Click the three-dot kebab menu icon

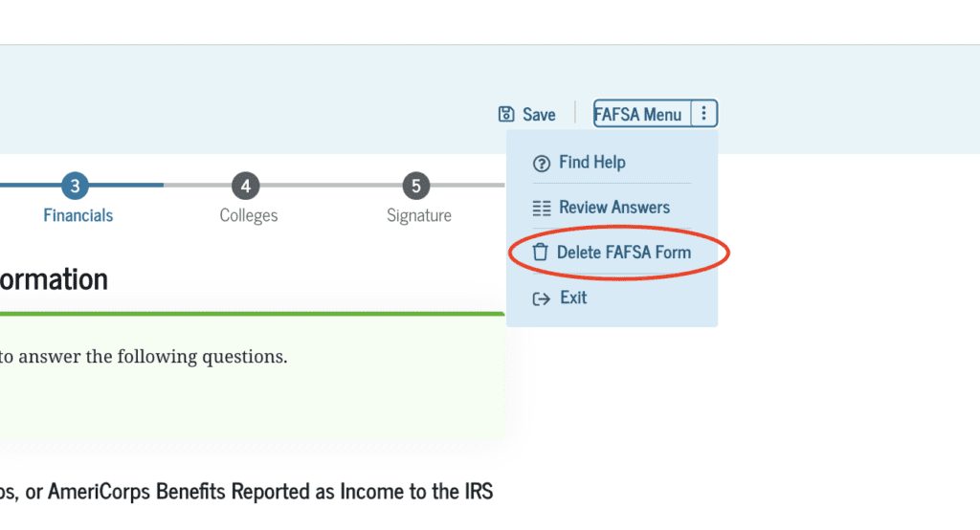(703, 114)
